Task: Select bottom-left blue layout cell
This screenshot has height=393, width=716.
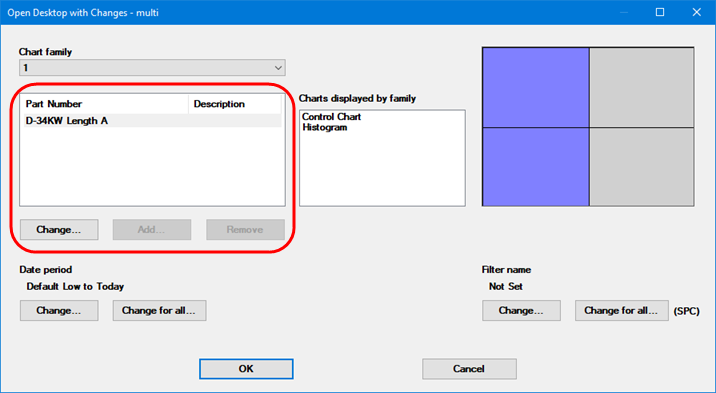Action: (536, 167)
